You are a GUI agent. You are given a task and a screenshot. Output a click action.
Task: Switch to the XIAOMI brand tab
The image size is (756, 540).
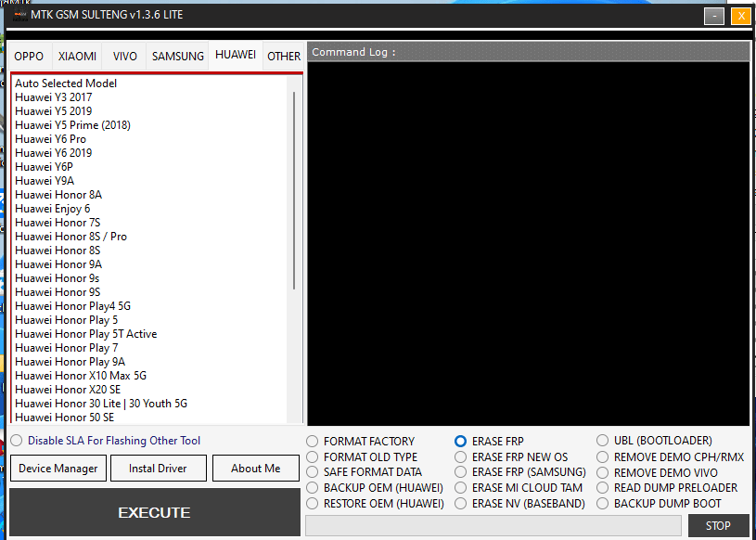(76, 56)
